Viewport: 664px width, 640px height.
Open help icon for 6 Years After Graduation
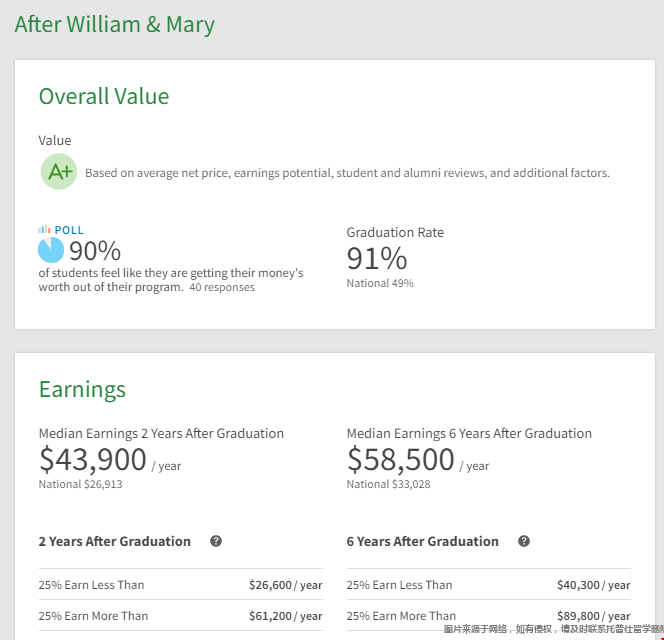pyautogui.click(x=524, y=541)
